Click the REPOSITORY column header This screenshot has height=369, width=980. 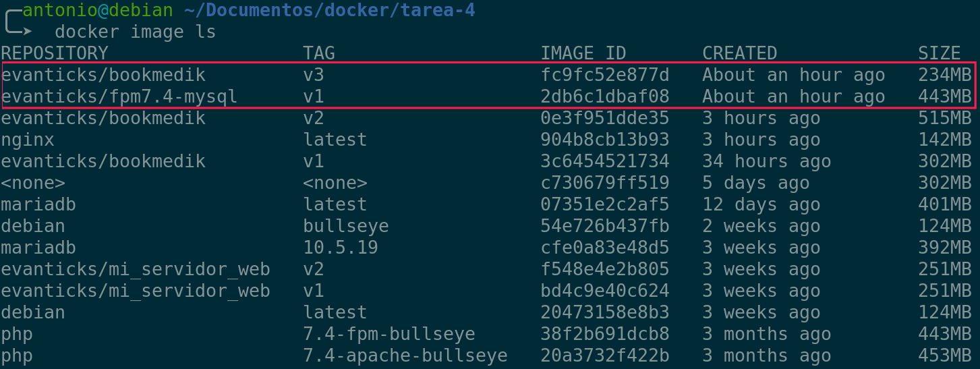54,53
